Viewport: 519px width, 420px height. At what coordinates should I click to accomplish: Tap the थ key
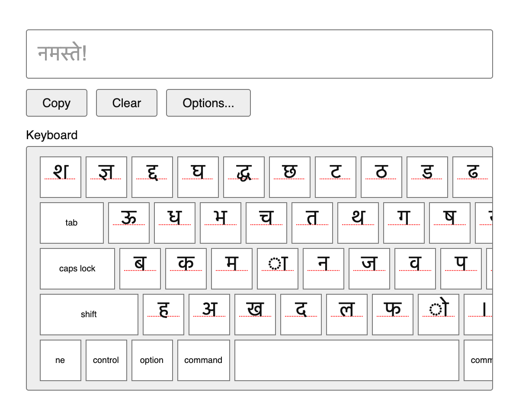point(358,223)
